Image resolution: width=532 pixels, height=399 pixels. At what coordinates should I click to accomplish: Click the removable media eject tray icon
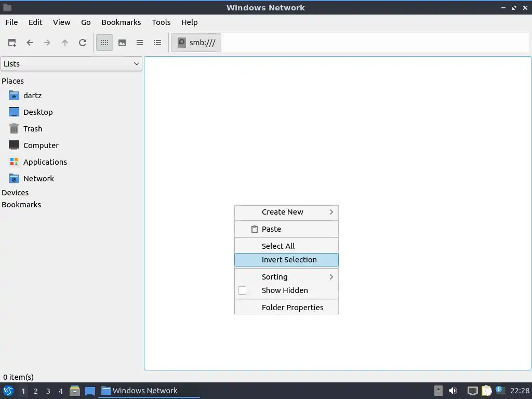pos(438,391)
